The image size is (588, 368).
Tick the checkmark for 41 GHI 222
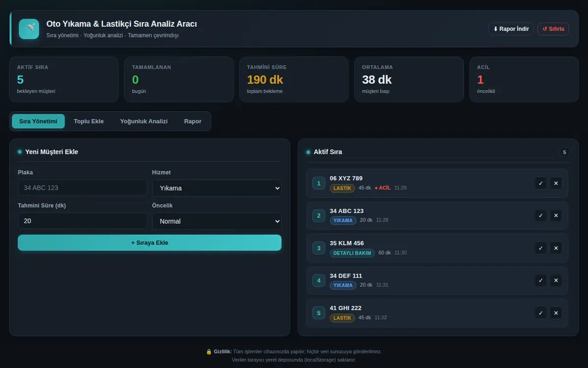coord(540,313)
